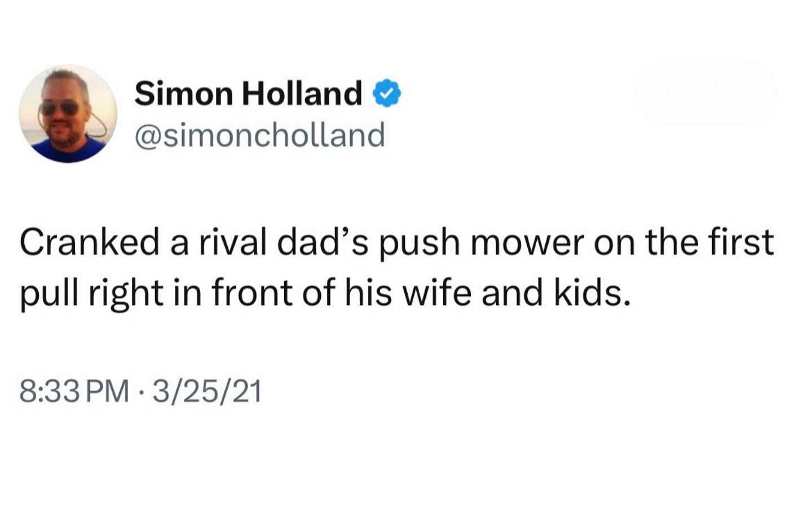Click the 3/25/21 date
This screenshot has height=513, width=812.
pos(207,391)
